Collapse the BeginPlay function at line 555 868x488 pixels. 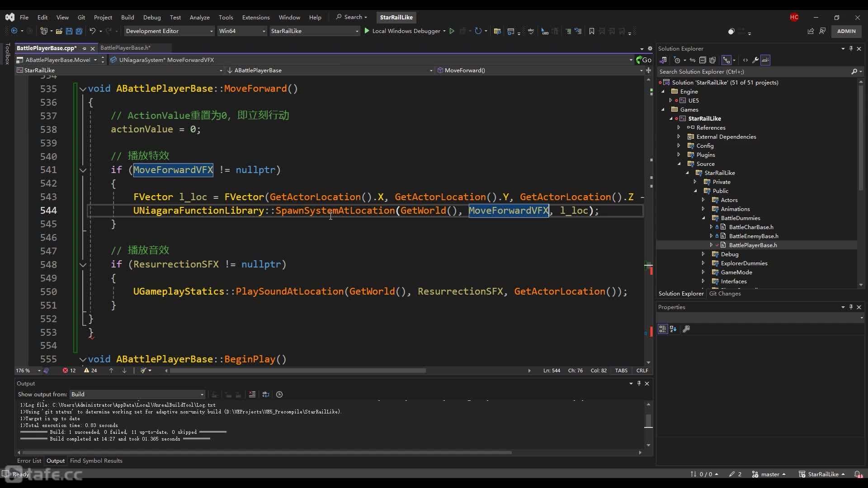pos(83,360)
